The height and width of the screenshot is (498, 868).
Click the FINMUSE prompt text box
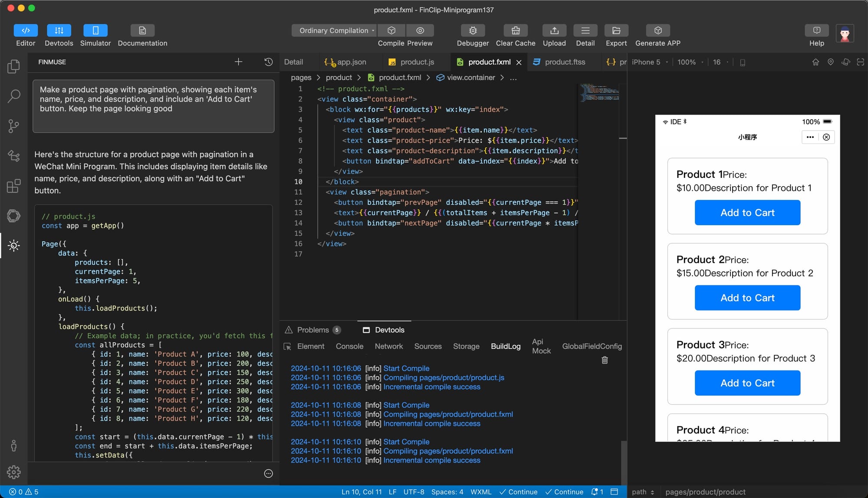(x=153, y=106)
